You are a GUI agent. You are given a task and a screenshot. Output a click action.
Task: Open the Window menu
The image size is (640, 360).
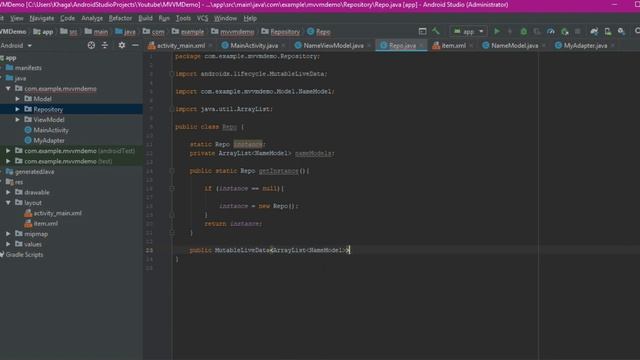pyautogui.click(x=225, y=18)
